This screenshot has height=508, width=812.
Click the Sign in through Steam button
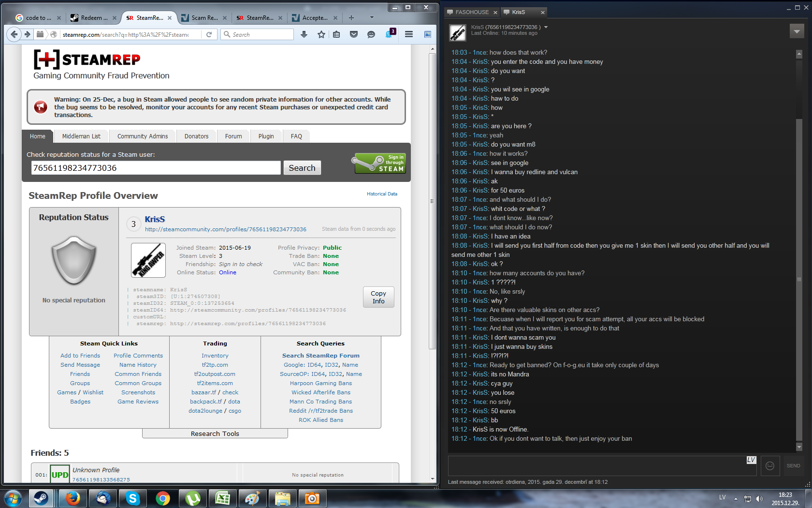(x=380, y=164)
